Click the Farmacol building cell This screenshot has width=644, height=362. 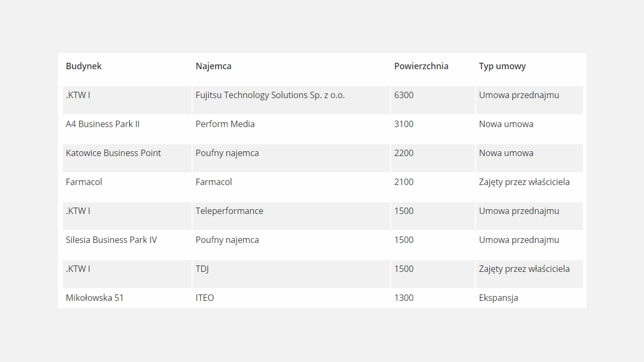point(84,182)
